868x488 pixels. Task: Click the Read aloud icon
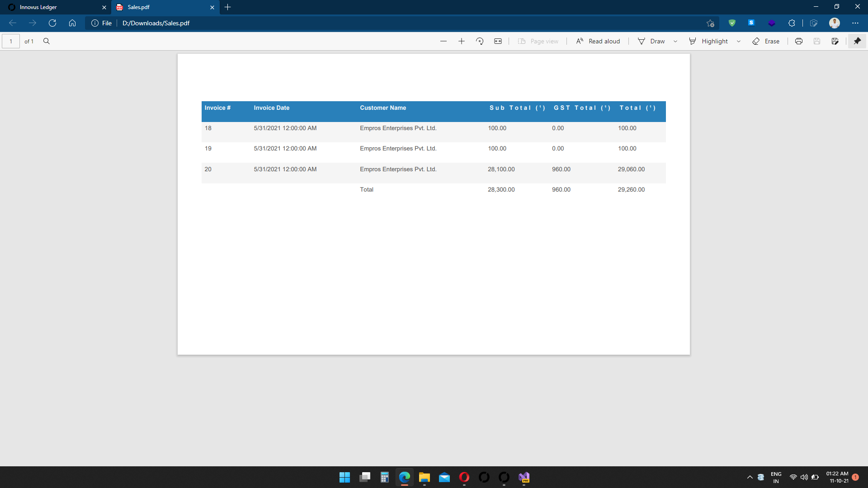tap(579, 41)
